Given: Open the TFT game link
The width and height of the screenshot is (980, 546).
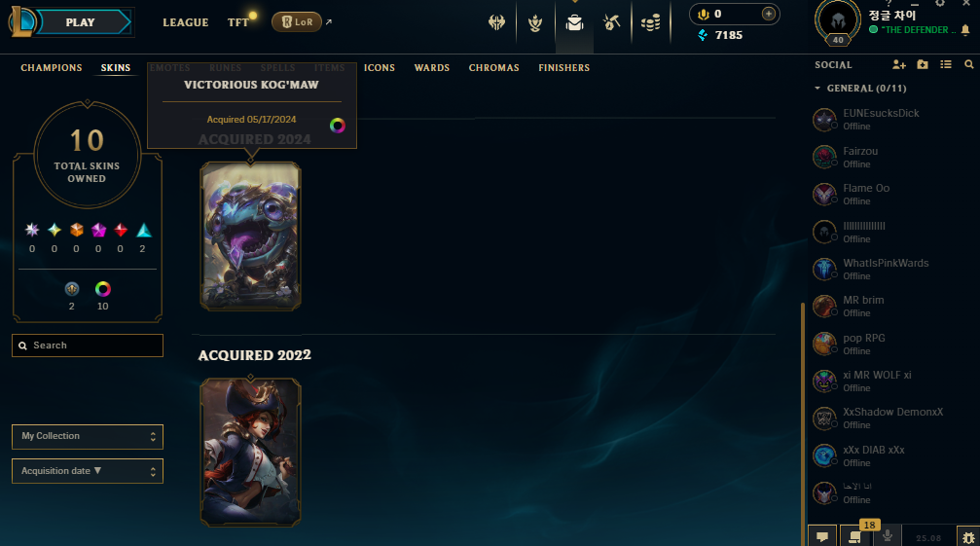Looking at the screenshot, I should 238,22.
